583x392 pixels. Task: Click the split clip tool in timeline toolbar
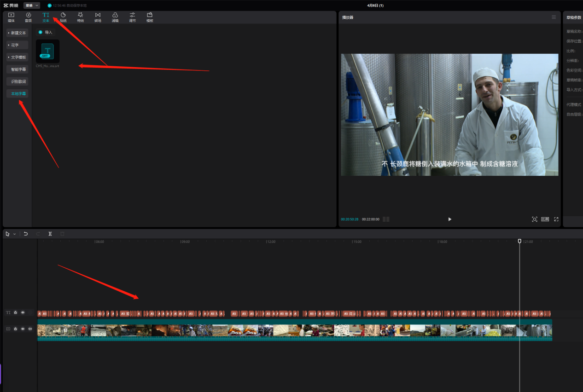pos(50,234)
